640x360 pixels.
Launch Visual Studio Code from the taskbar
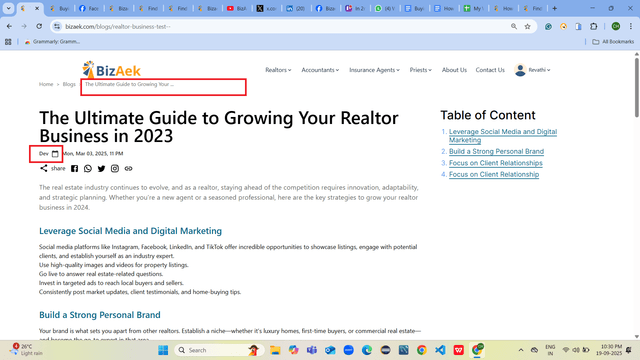(x=440, y=350)
